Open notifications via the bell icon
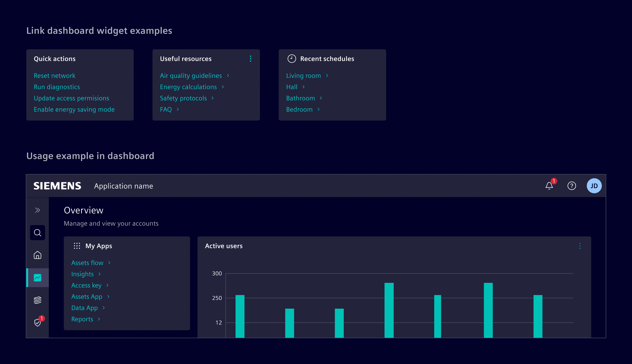The image size is (632, 364). 549,186
